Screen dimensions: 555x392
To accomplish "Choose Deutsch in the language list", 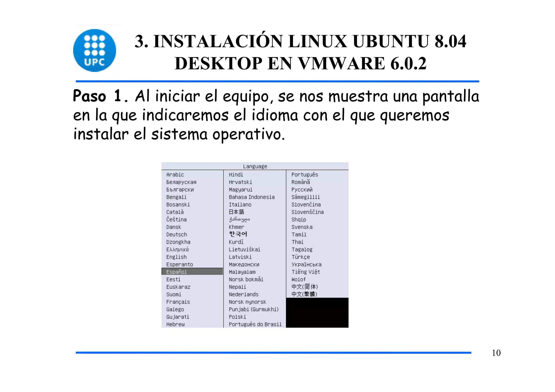I will tap(177, 234).
